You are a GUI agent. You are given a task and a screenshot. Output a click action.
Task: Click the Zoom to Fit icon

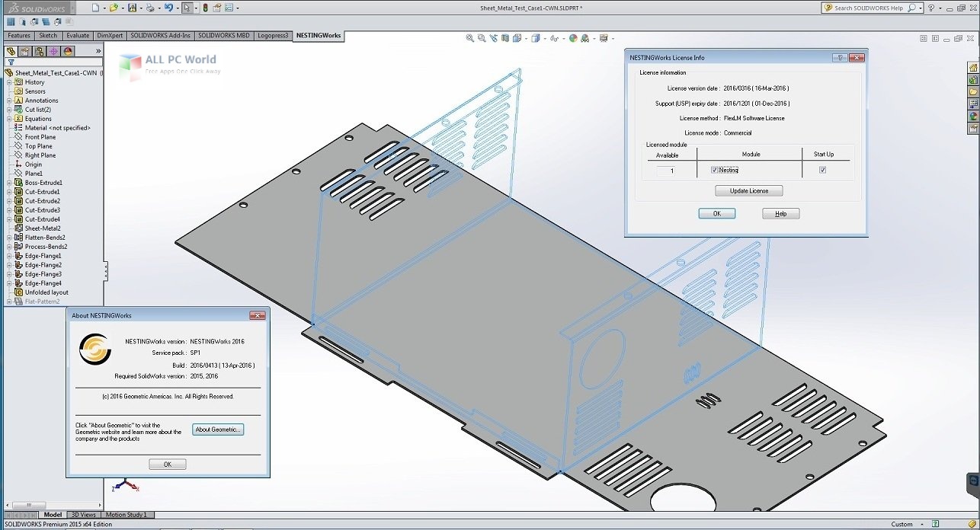470,38
